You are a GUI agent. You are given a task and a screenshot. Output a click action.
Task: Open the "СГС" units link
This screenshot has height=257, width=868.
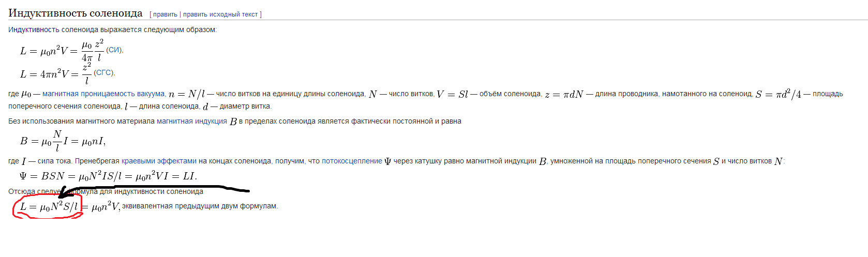pyautogui.click(x=103, y=73)
